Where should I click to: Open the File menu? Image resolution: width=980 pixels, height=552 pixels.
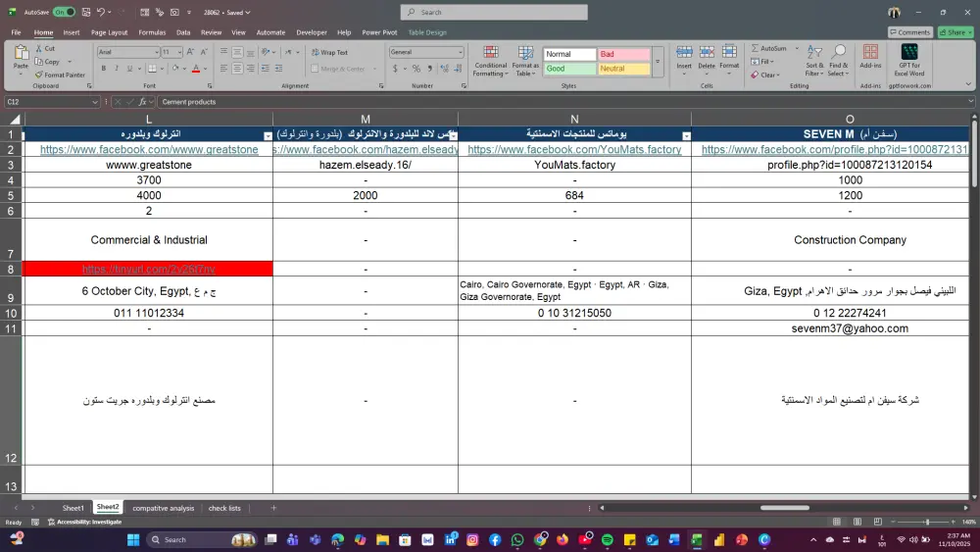(x=17, y=32)
